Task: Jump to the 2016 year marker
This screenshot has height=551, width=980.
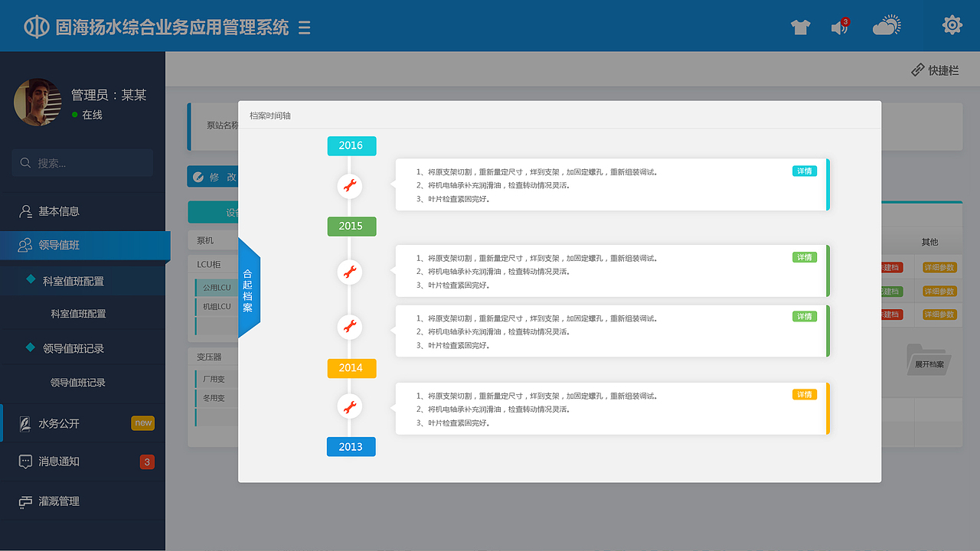Action: [351, 145]
